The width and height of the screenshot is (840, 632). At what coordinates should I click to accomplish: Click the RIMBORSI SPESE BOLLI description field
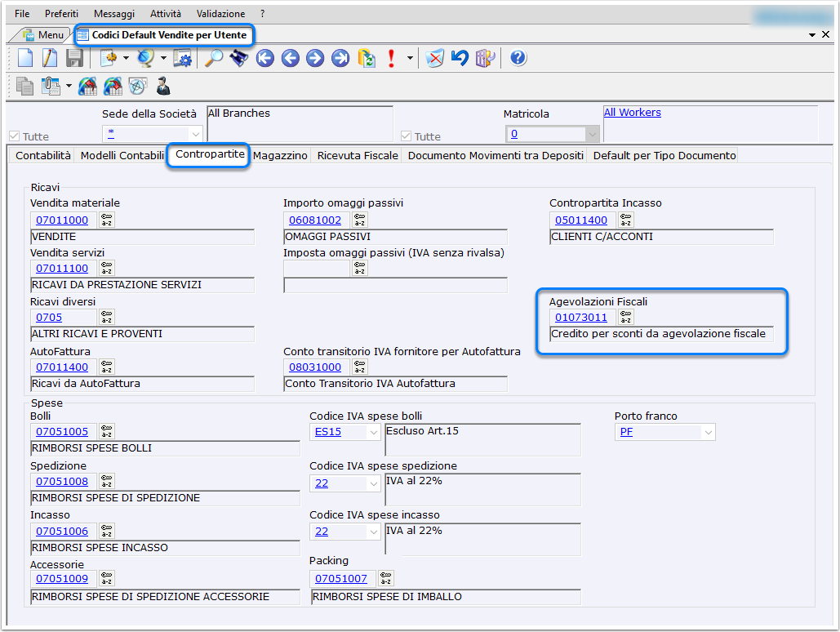click(x=166, y=448)
